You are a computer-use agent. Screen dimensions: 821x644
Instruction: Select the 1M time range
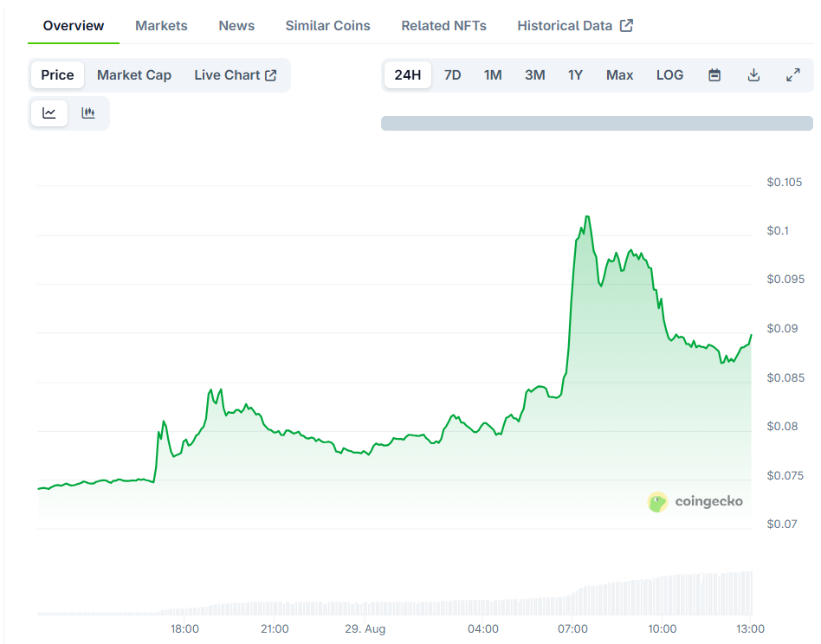pyautogui.click(x=493, y=75)
